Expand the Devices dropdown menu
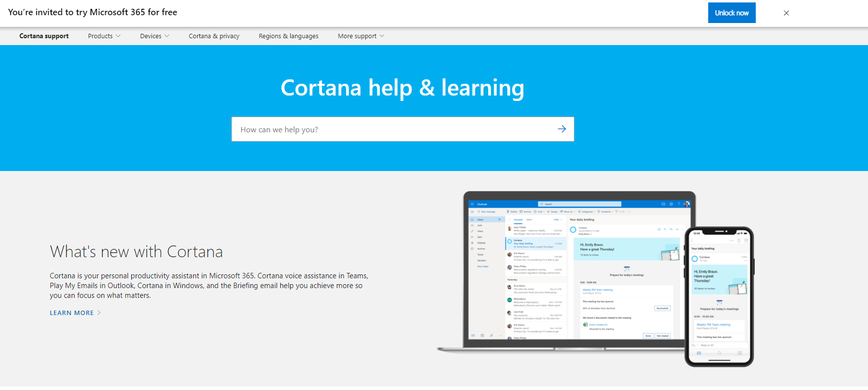Viewport: 868px width, 390px height. 155,36
